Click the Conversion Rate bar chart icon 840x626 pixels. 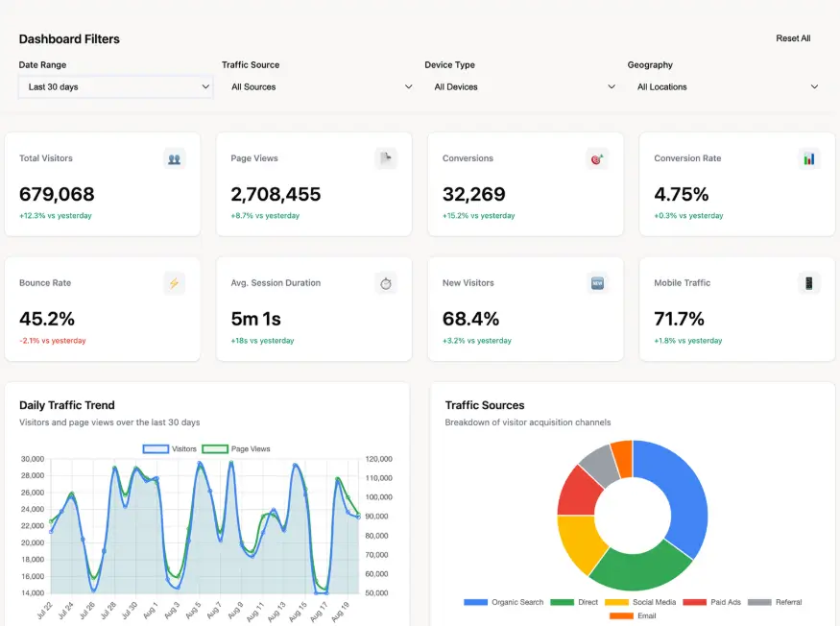[808, 159]
